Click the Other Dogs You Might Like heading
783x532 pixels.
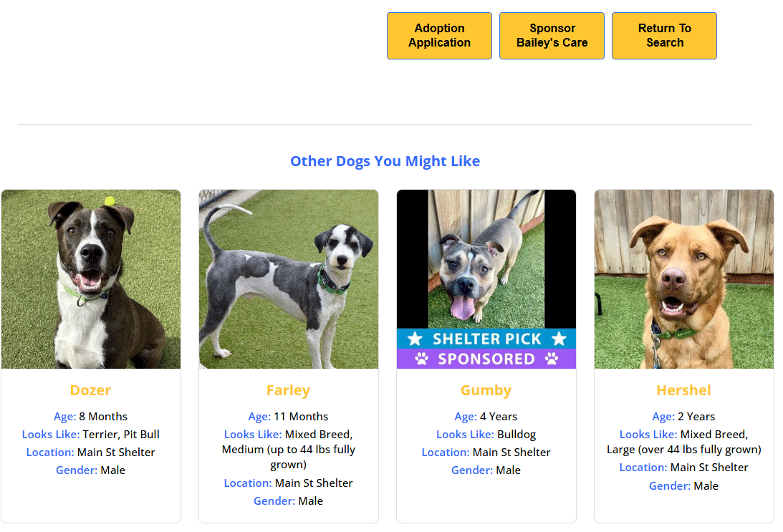[385, 161]
